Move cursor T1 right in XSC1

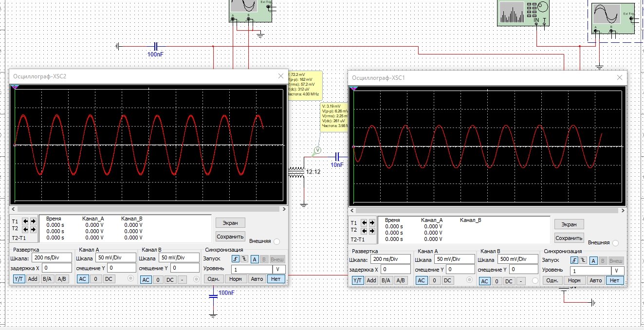coord(372,222)
